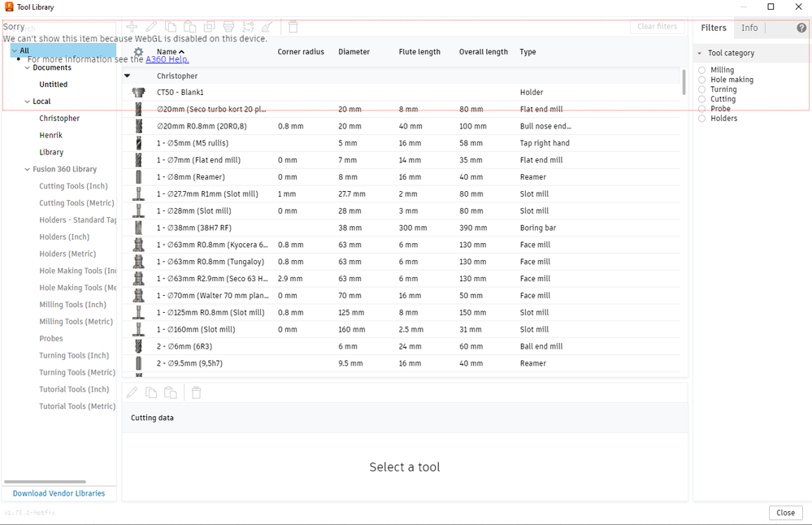Click the Close button at bottom

[785, 513]
